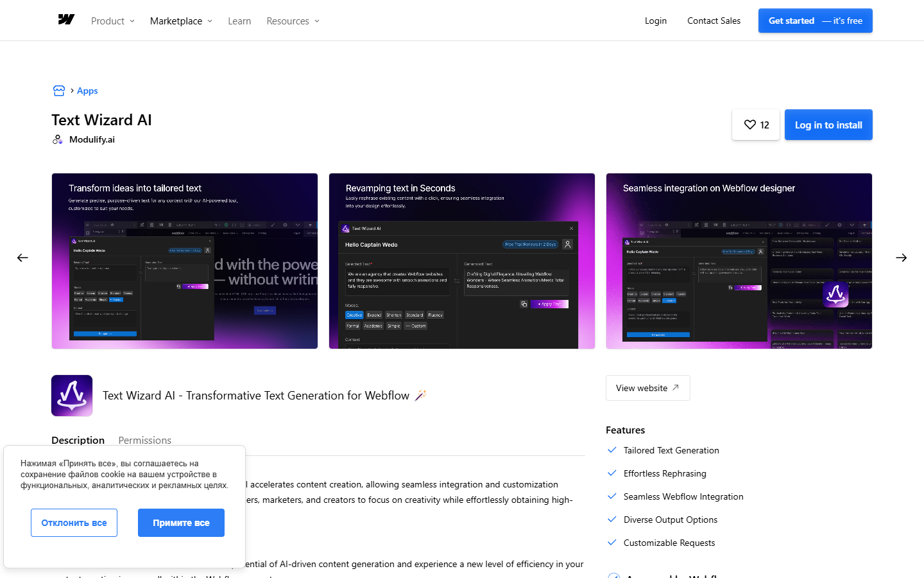This screenshot has height=578, width=924.
Task: Like the app with heart icon
Action: click(756, 125)
